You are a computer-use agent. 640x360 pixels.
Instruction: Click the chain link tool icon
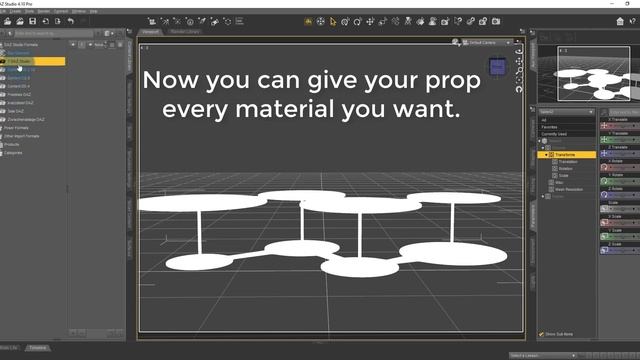click(x=471, y=21)
